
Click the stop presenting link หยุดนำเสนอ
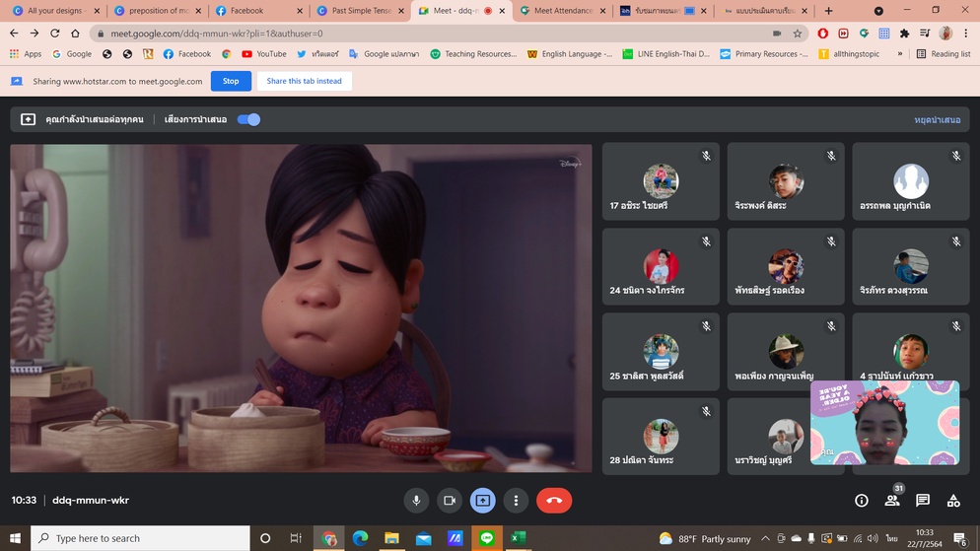tap(937, 120)
